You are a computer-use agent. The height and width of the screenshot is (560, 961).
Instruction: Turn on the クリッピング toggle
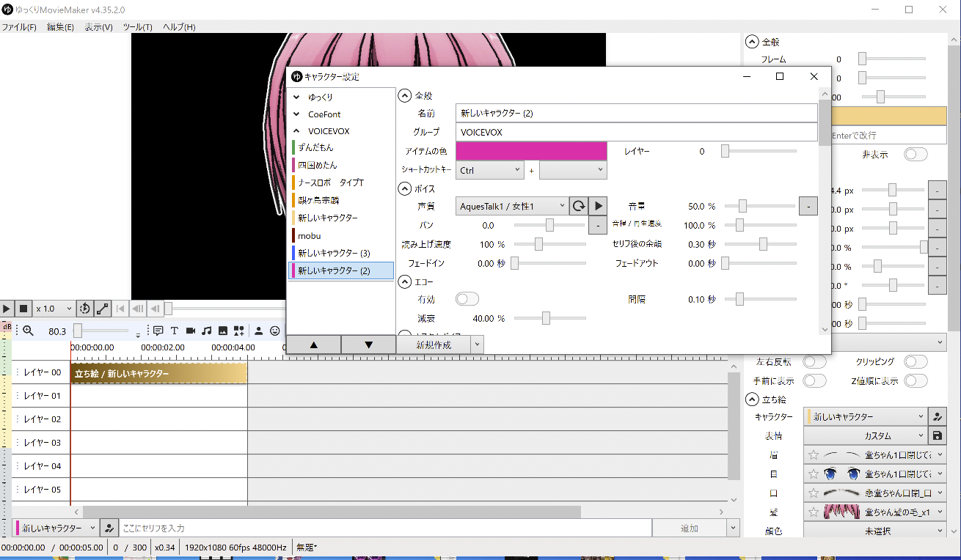click(x=916, y=362)
